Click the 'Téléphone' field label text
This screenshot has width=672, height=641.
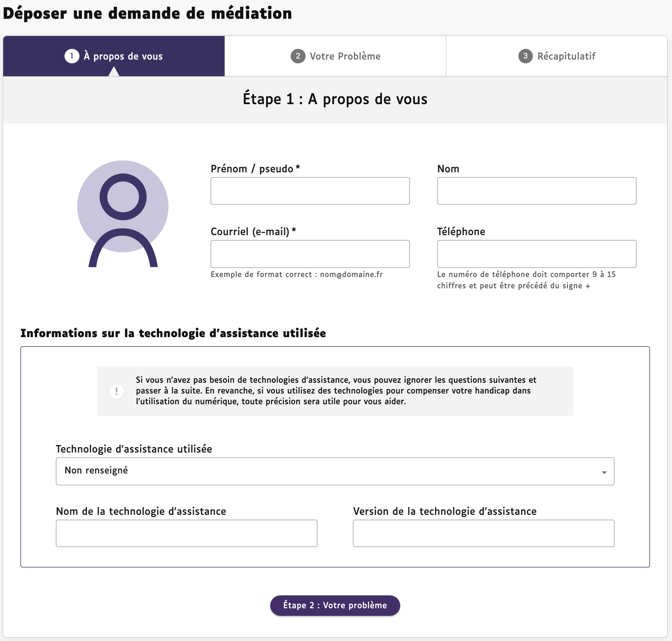click(461, 232)
